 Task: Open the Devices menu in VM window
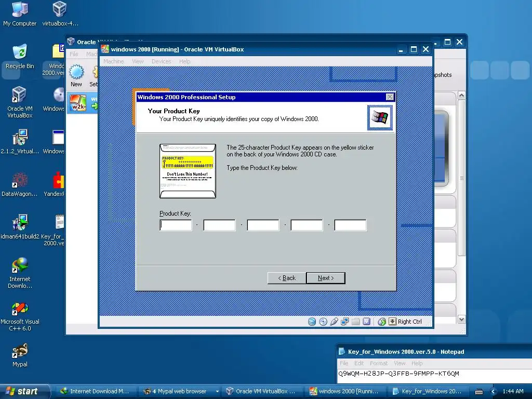(x=161, y=61)
